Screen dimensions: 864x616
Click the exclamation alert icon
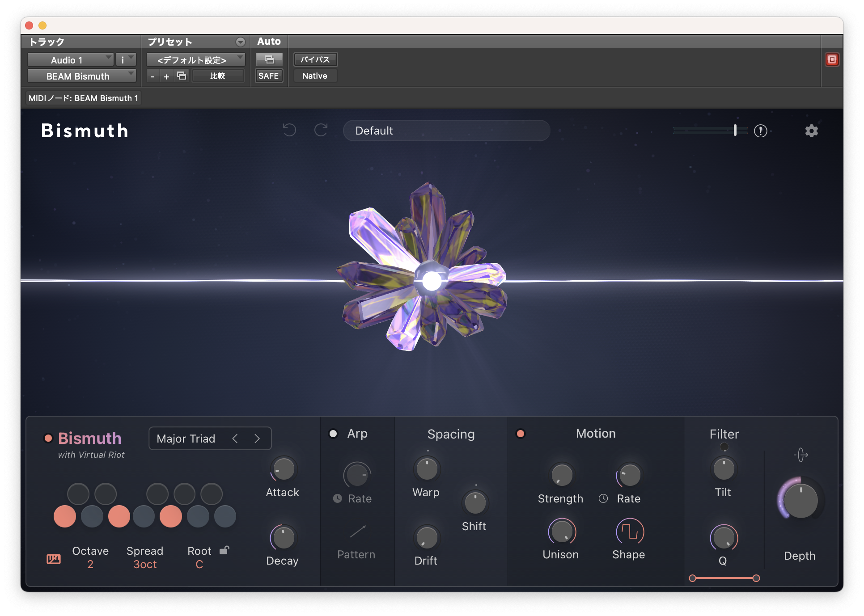760,131
